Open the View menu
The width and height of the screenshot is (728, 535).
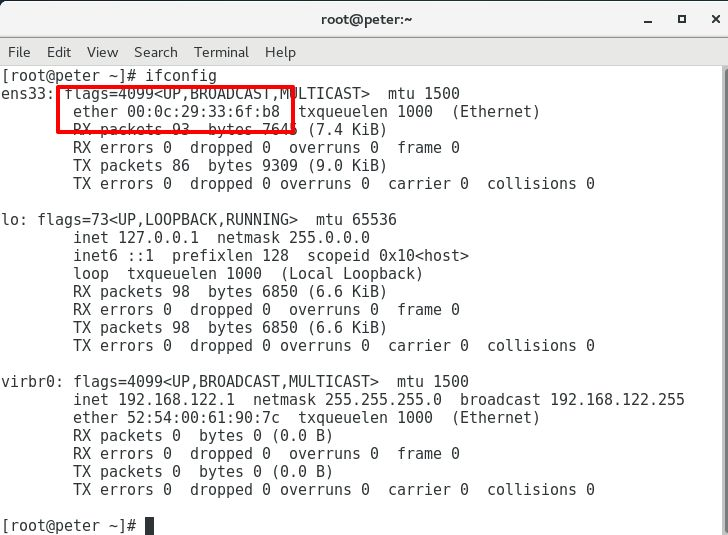click(102, 52)
